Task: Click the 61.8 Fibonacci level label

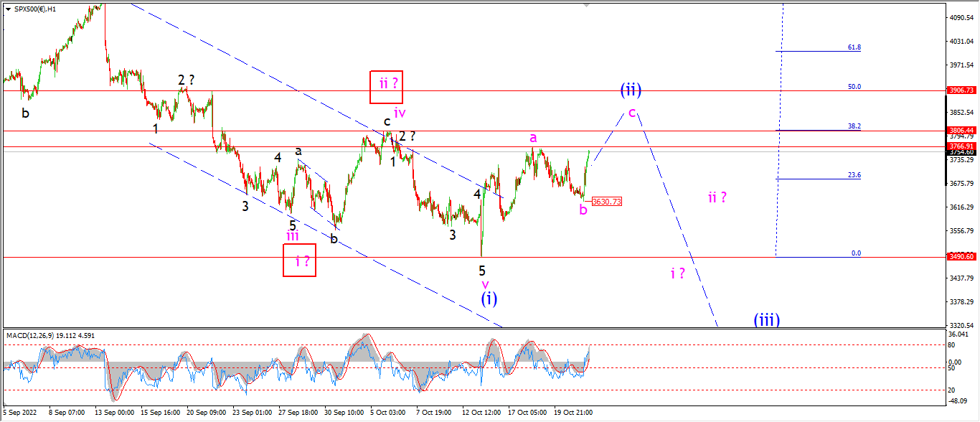Action: coord(854,47)
